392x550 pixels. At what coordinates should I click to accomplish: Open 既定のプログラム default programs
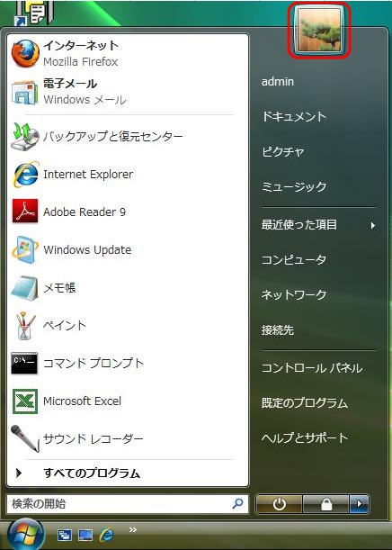point(305,403)
